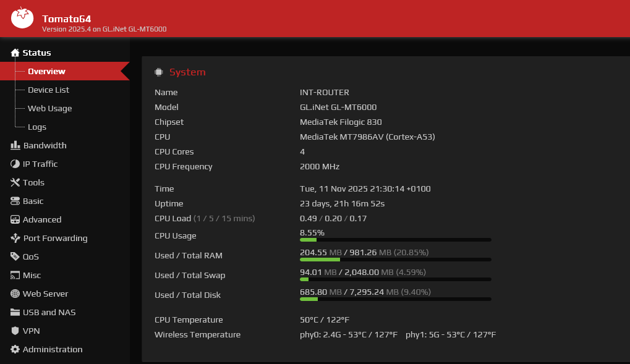Click the Tools wrench icon
Image resolution: width=630 pixels, height=364 pixels.
pos(15,182)
